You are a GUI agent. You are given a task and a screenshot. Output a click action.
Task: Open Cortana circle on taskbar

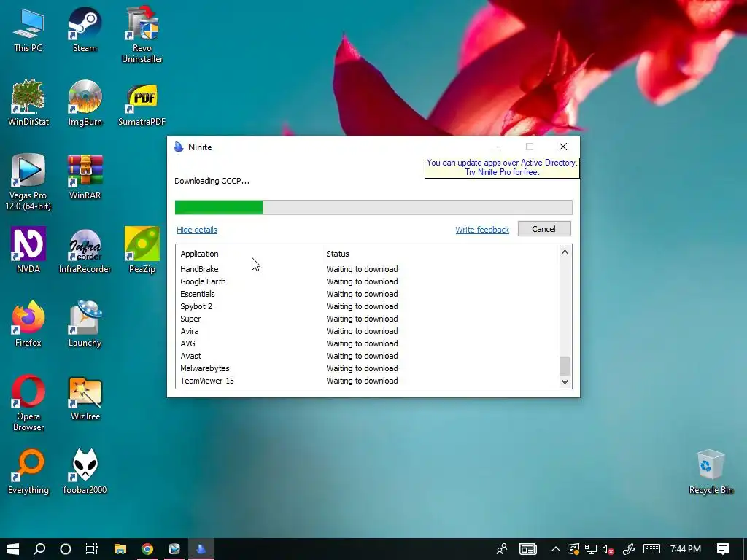pos(66,549)
